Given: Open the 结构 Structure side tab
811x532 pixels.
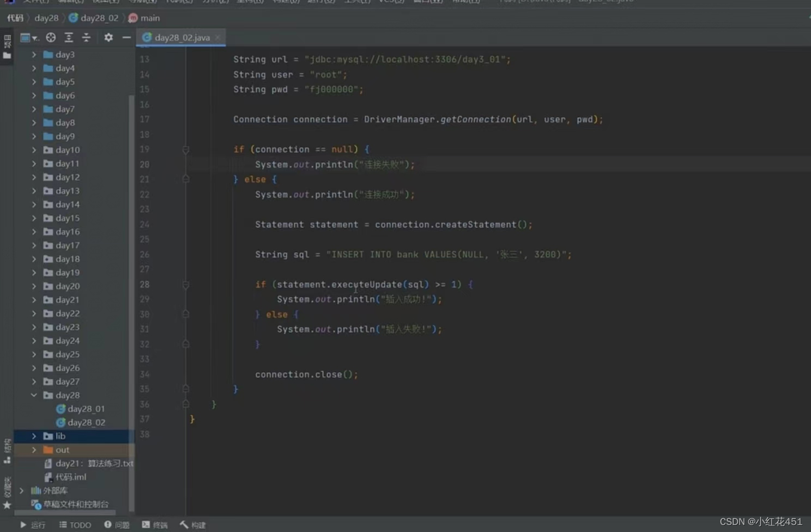Looking at the screenshot, I should pos(7,451).
